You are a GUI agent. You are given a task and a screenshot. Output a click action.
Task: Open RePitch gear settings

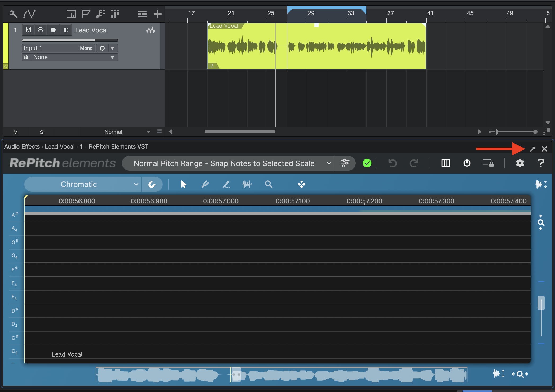[x=520, y=163]
